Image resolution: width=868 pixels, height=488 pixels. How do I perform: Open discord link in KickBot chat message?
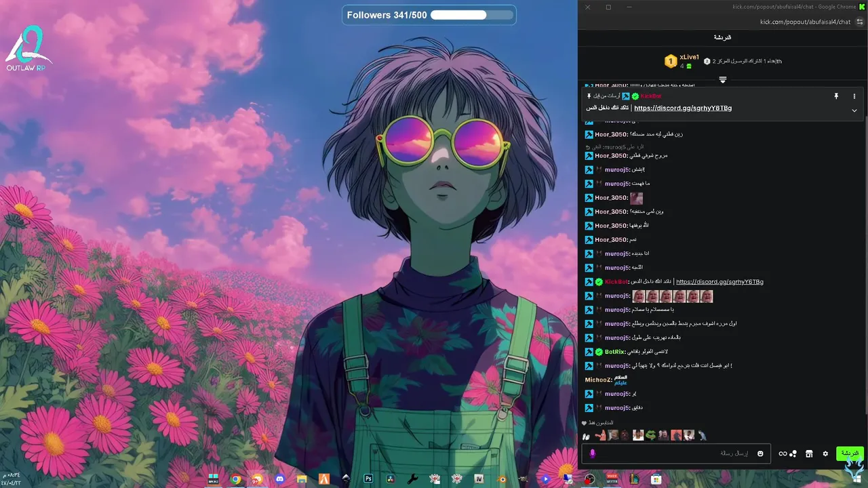pyautogui.click(x=719, y=281)
